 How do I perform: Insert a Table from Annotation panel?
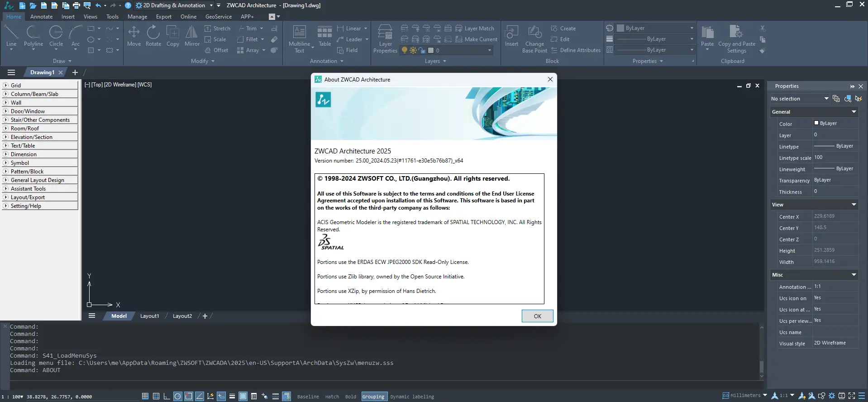pyautogui.click(x=324, y=36)
